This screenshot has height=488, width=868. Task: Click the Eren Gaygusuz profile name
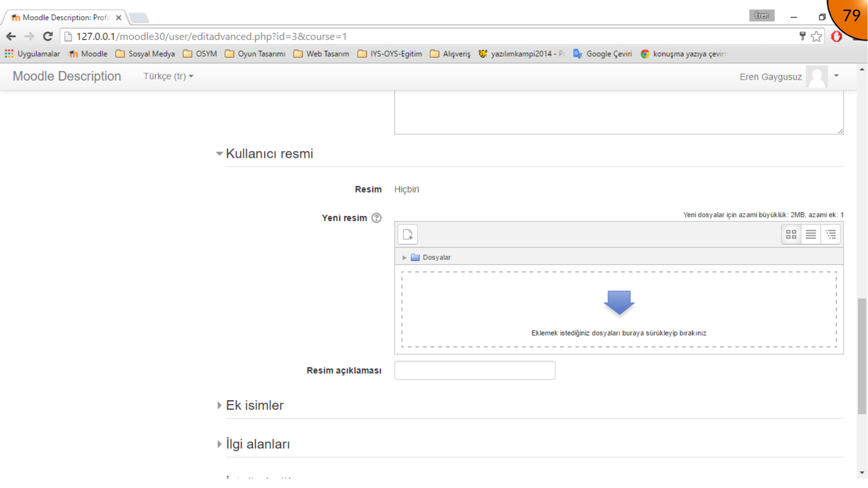coord(770,77)
